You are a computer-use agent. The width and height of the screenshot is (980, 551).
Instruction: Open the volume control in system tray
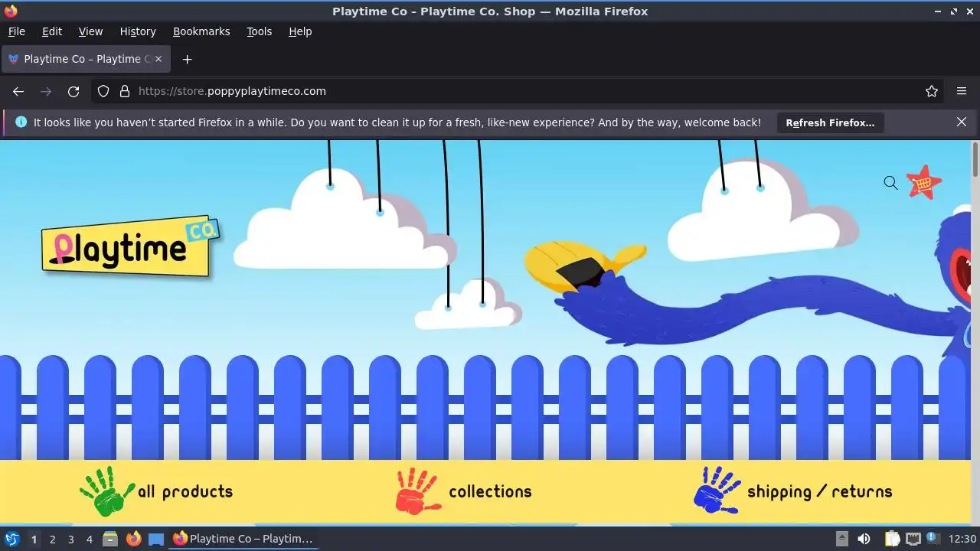point(864,539)
